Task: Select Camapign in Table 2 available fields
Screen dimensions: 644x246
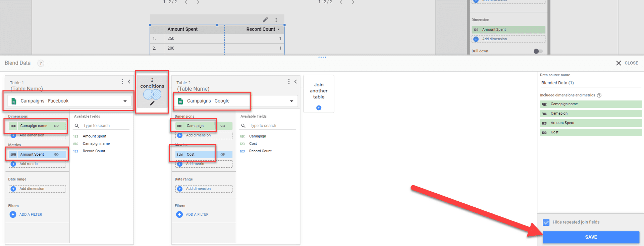Action: click(258, 136)
